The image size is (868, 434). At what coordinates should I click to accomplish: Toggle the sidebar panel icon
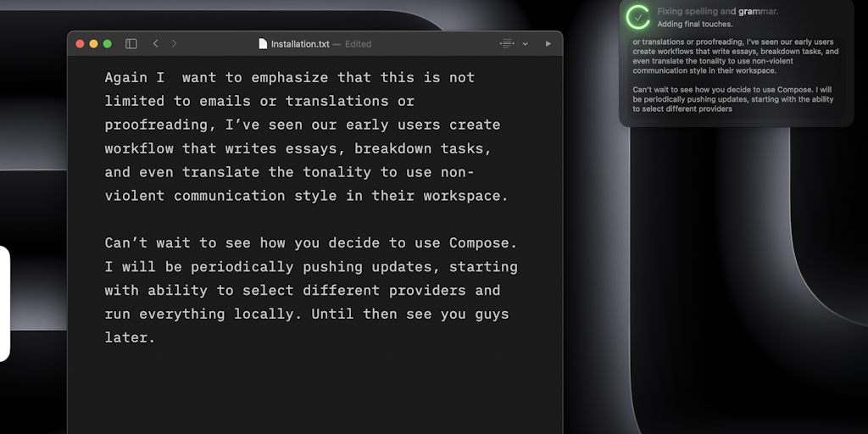pos(131,44)
